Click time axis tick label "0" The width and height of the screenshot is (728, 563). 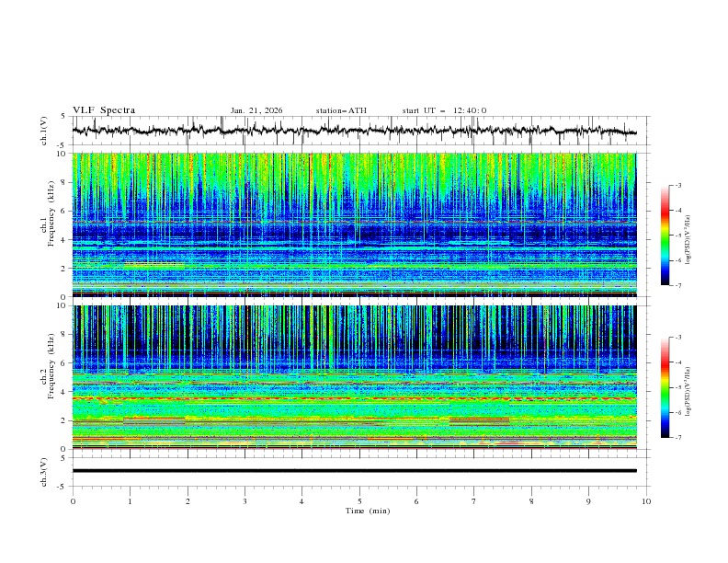tap(73, 501)
